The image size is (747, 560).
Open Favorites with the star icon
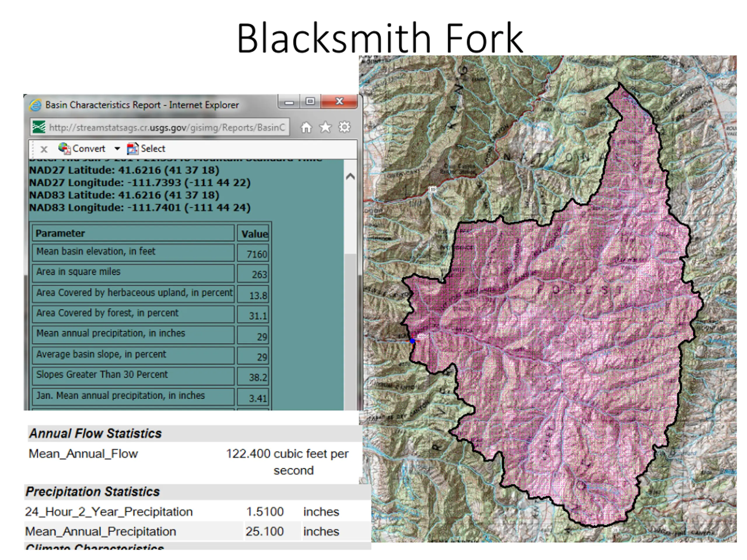(x=326, y=127)
